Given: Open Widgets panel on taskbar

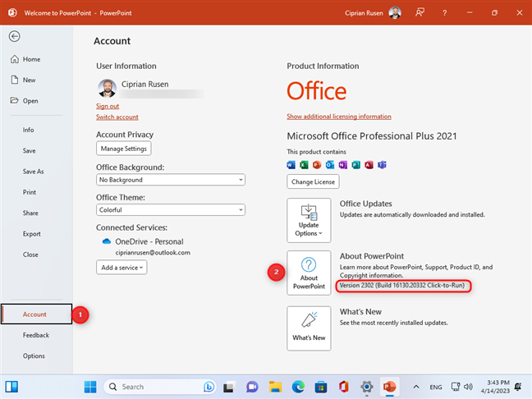Looking at the screenshot, I should click(11, 387).
